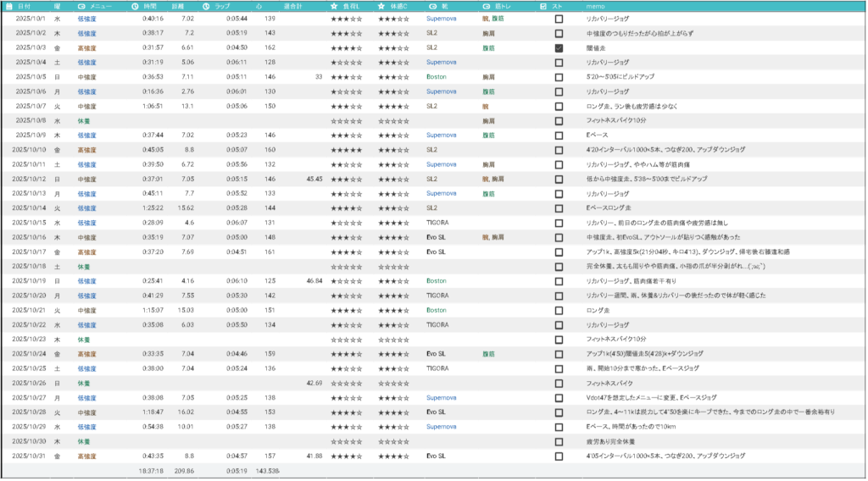This screenshot has height=481, width=868.
Task: Click the calendar icon in 日付 header
Action: (8, 6)
